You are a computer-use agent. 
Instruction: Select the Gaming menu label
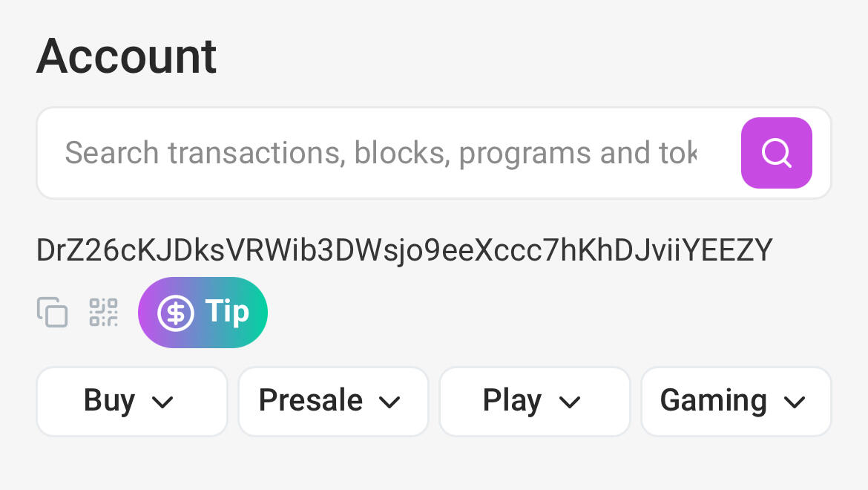tap(713, 401)
